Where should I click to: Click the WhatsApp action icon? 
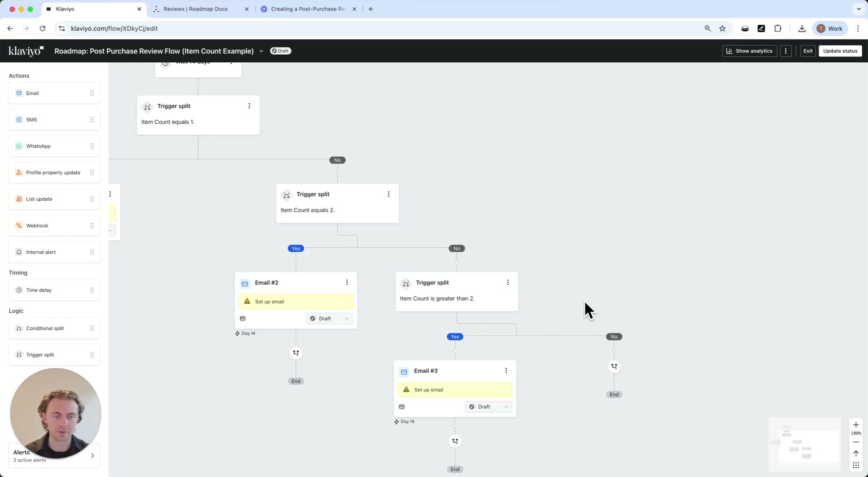pos(19,146)
